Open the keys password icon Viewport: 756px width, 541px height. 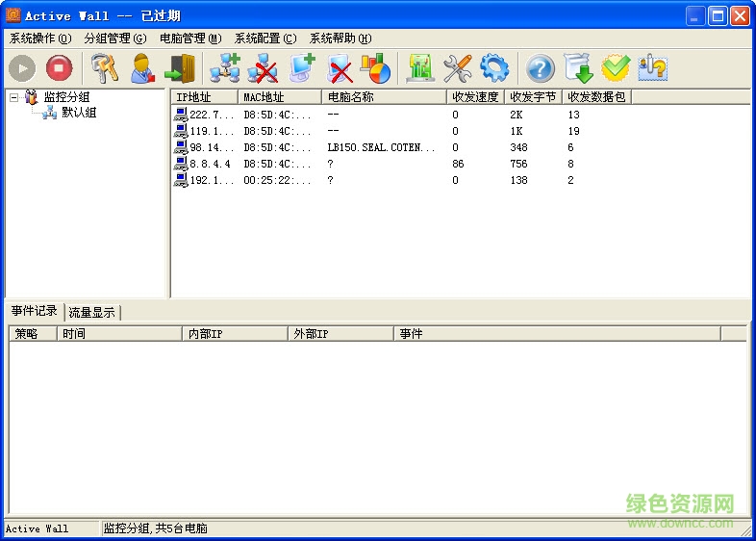point(104,68)
